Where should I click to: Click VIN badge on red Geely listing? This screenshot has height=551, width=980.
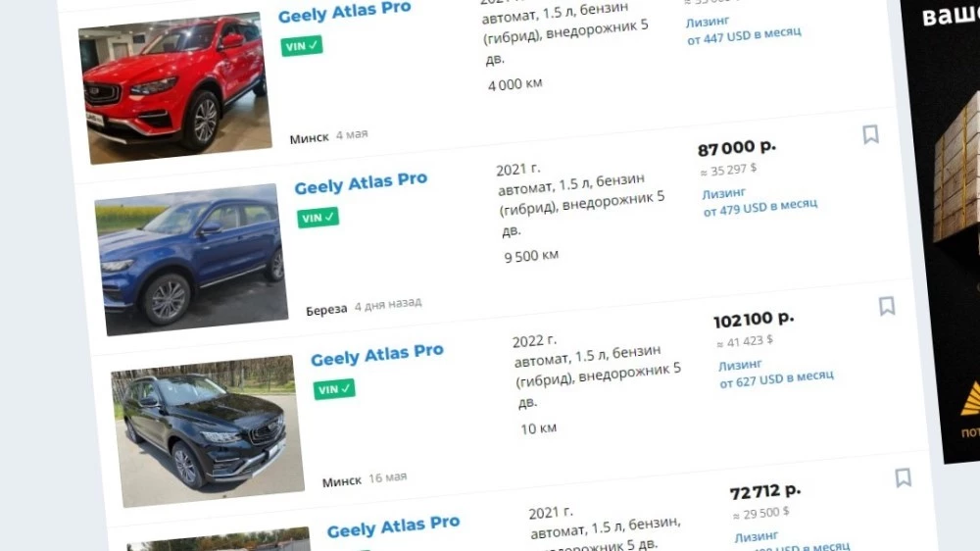[x=302, y=46]
